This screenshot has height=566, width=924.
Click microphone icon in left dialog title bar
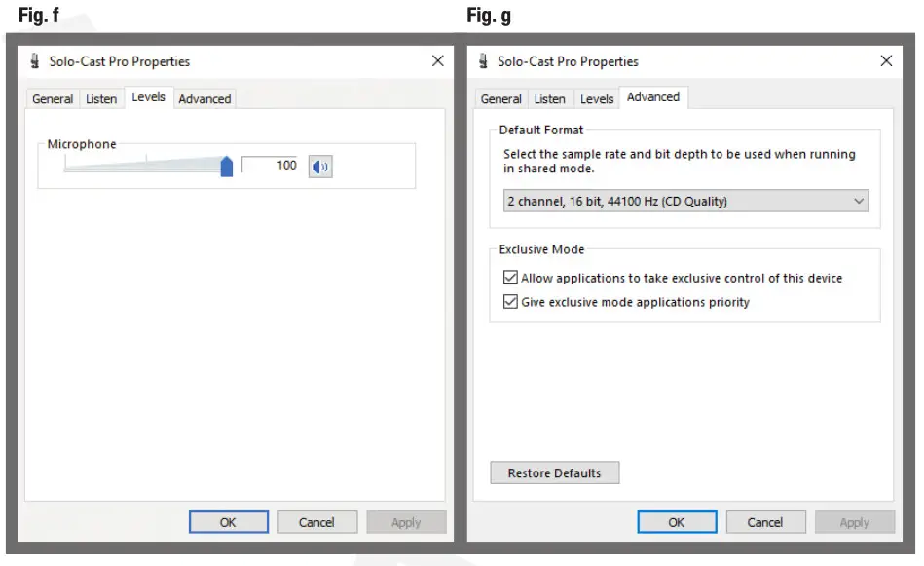click(x=35, y=61)
